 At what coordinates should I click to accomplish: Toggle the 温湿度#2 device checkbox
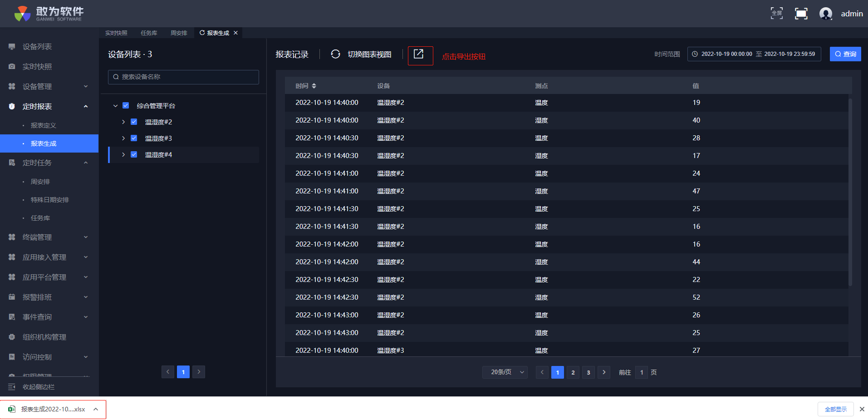134,122
